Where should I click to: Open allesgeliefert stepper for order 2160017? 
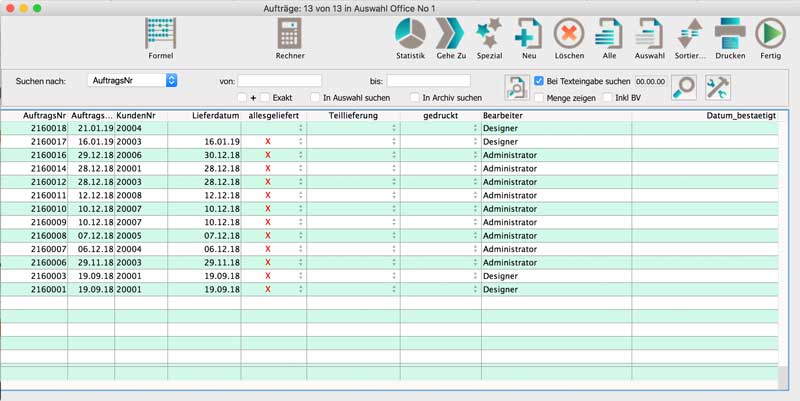[300, 142]
